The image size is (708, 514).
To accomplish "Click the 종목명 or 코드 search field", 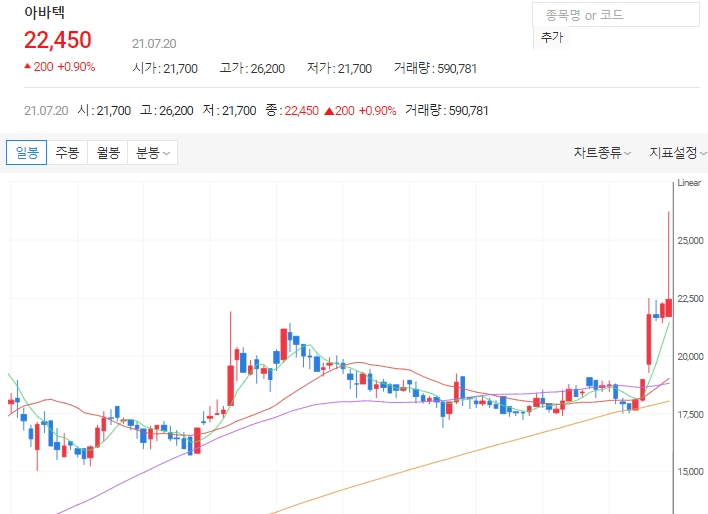I will click(616, 15).
